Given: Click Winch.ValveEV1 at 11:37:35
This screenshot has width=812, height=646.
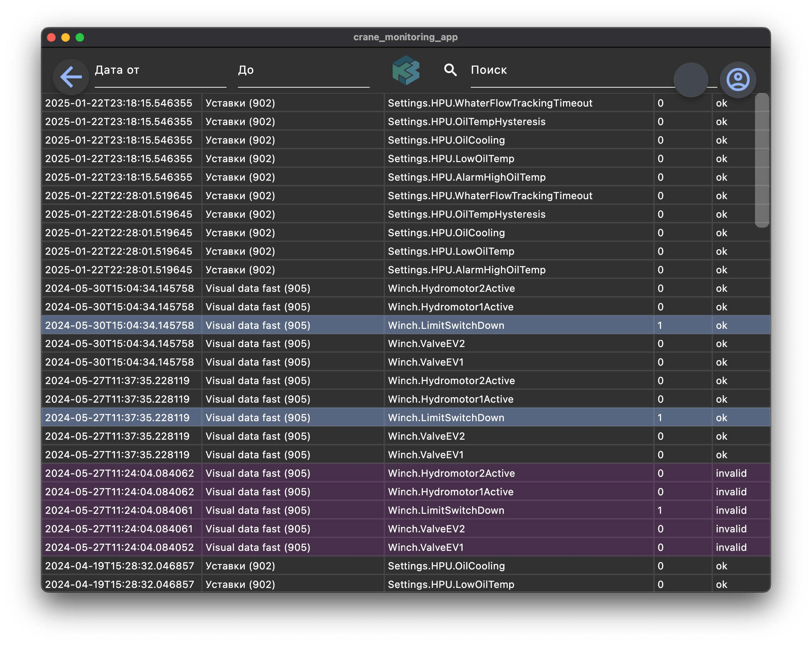Looking at the screenshot, I should 425,455.
